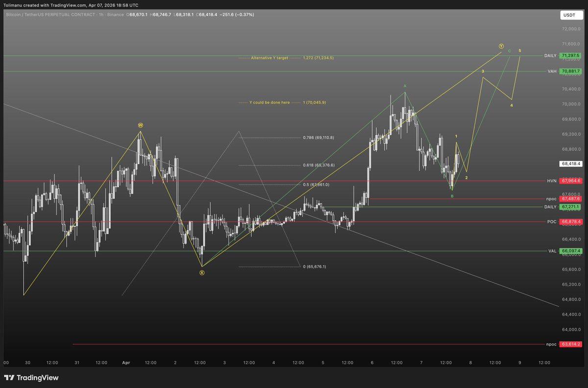
Task: Select the circled Y wave label
Action: pyautogui.click(x=501, y=46)
